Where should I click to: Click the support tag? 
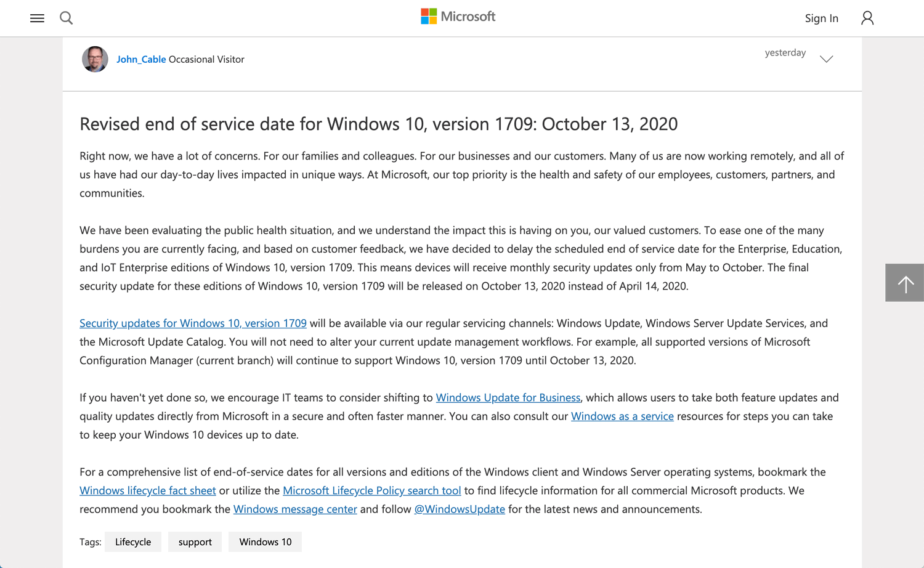195,542
